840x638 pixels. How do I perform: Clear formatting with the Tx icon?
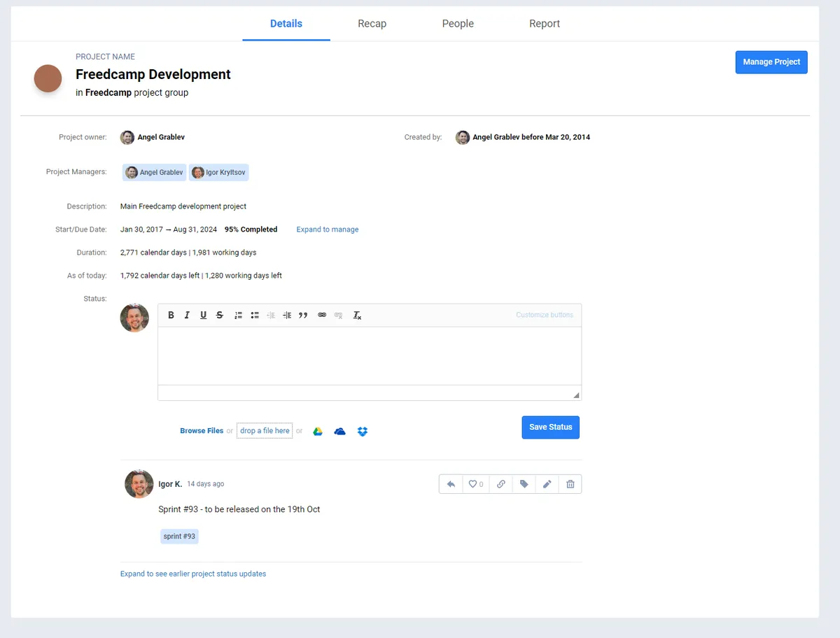click(357, 316)
